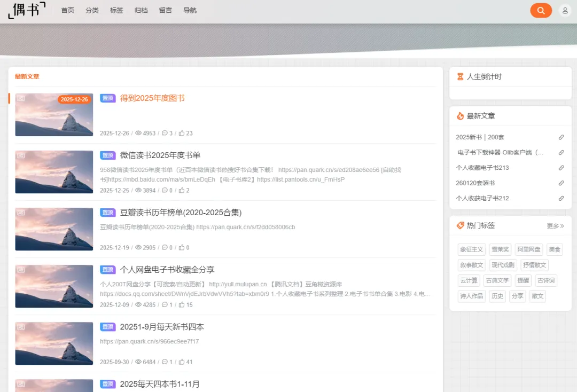This screenshot has height=392, width=577.
Task: Select the 诗人作品 tag
Action: click(x=471, y=296)
